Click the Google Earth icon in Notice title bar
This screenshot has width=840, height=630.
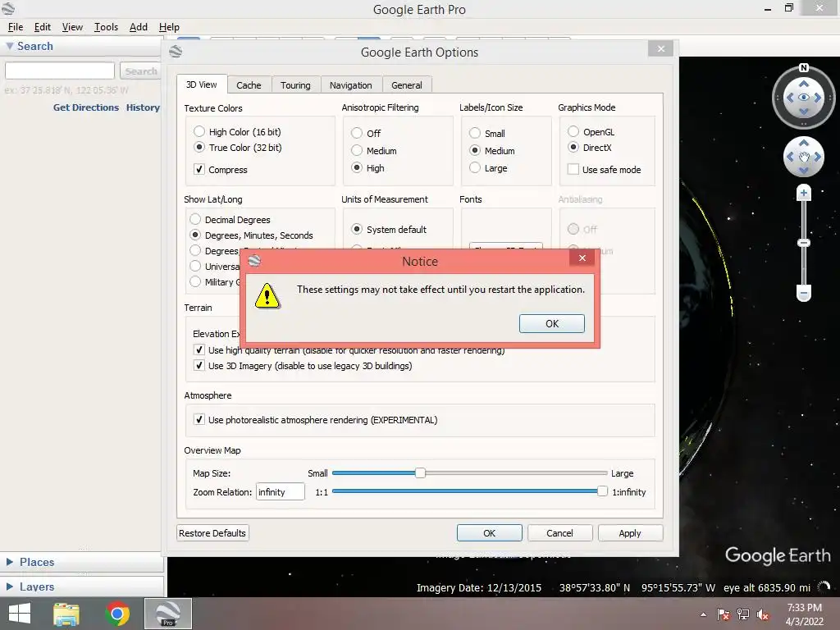[x=254, y=261]
